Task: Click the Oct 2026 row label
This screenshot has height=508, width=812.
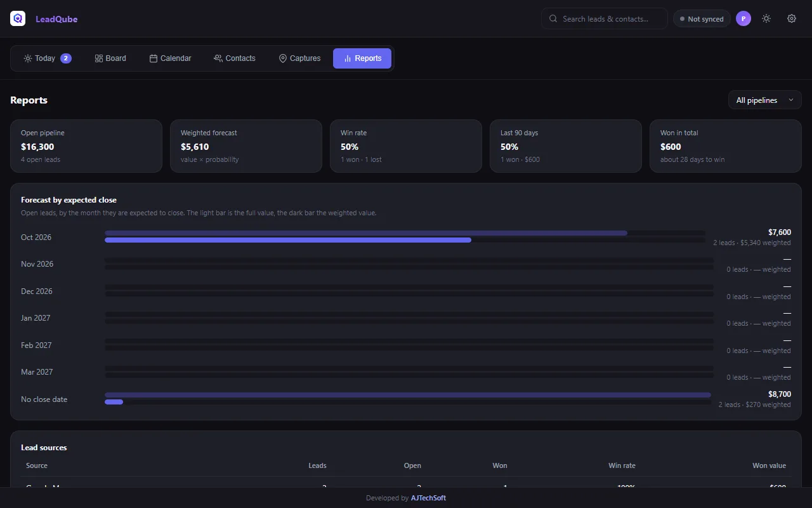Action: tap(36, 237)
